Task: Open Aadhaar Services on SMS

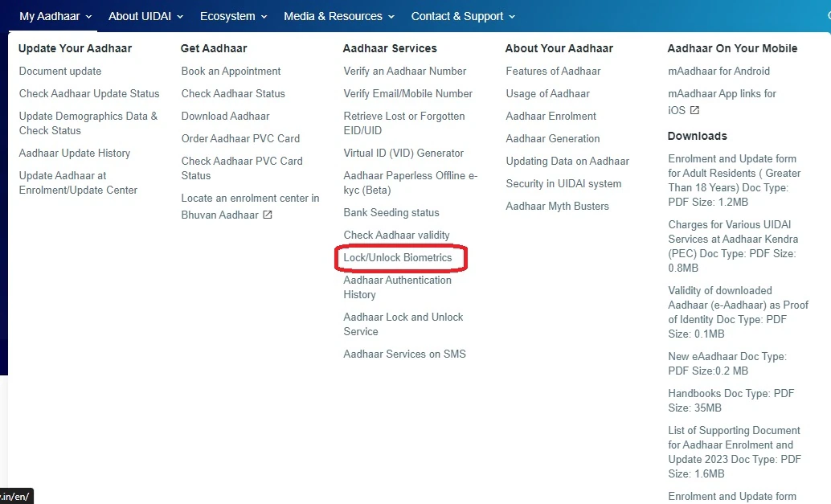Action: coord(404,354)
